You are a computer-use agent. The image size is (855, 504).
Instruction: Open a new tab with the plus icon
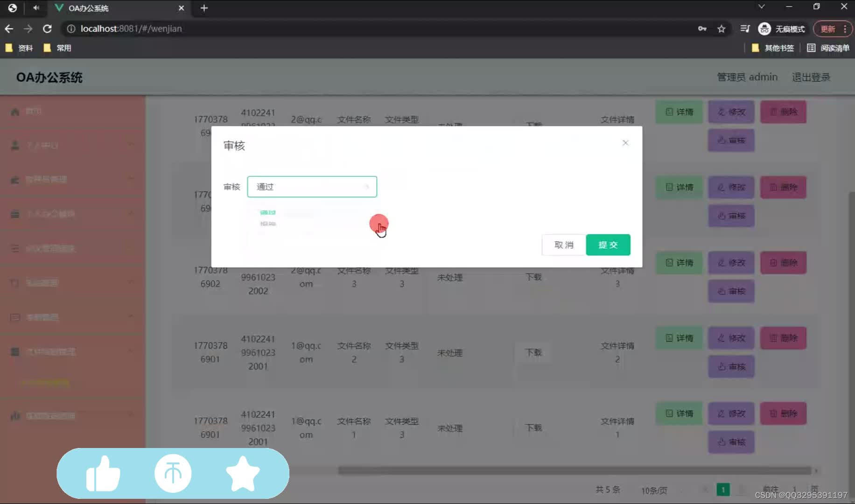coord(204,8)
